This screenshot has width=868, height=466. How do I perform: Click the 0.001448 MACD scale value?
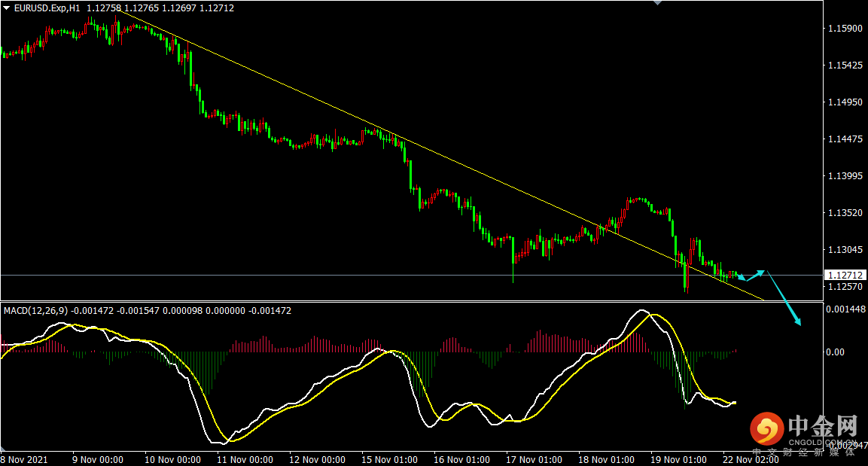point(846,309)
